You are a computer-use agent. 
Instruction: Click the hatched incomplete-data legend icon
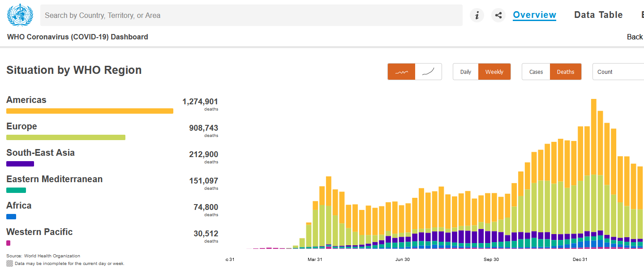(x=9, y=263)
